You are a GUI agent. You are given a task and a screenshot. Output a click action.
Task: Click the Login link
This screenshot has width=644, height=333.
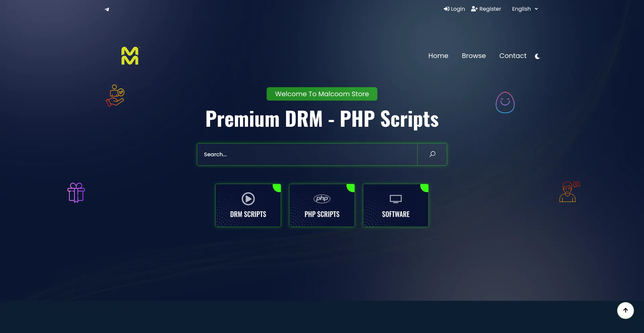[454, 9]
